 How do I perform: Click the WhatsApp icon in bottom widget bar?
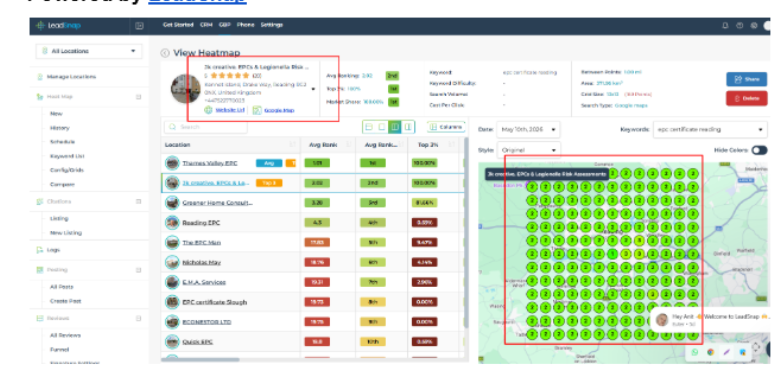(695, 352)
